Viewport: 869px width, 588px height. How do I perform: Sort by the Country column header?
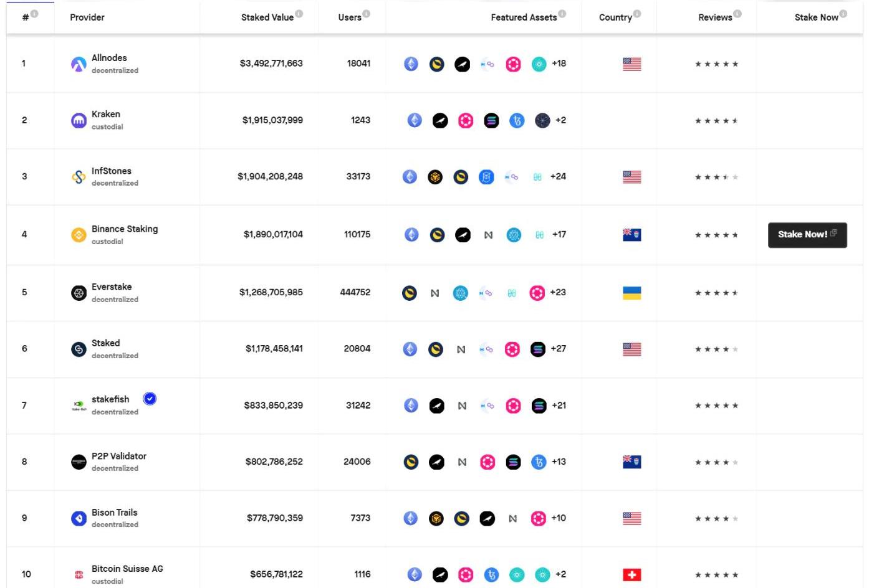pos(615,17)
